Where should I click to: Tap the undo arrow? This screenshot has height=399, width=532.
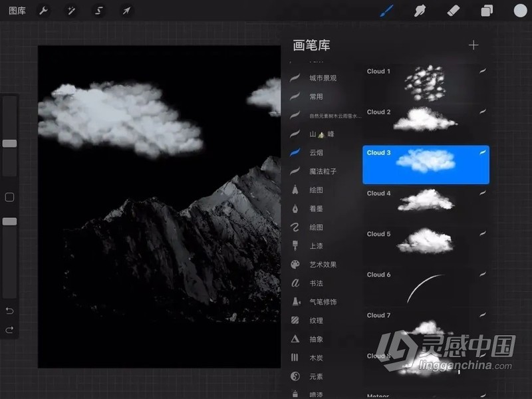coord(9,309)
